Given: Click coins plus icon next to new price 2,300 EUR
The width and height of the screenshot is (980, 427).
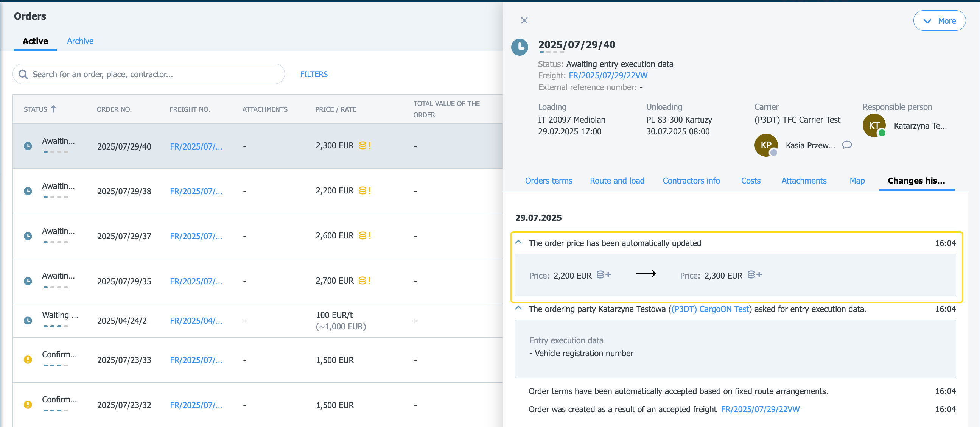Looking at the screenshot, I should pos(754,274).
